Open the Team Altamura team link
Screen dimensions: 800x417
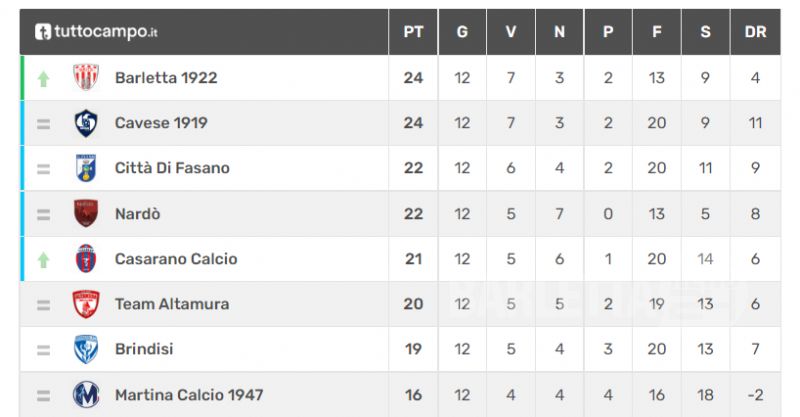click(x=172, y=304)
